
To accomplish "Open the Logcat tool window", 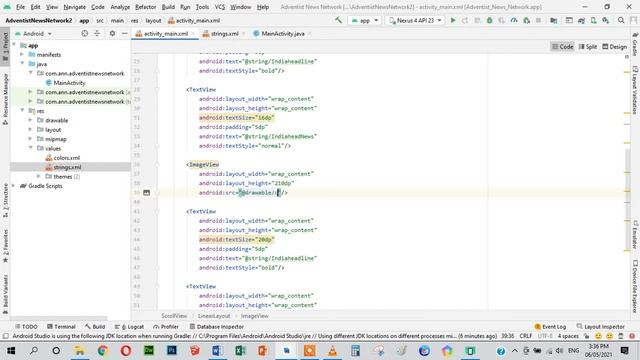I will (130, 327).
